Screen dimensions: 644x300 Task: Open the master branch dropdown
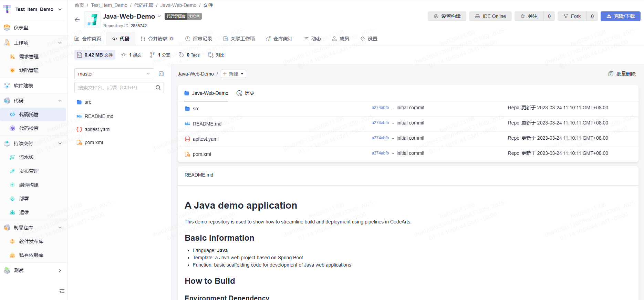(114, 74)
